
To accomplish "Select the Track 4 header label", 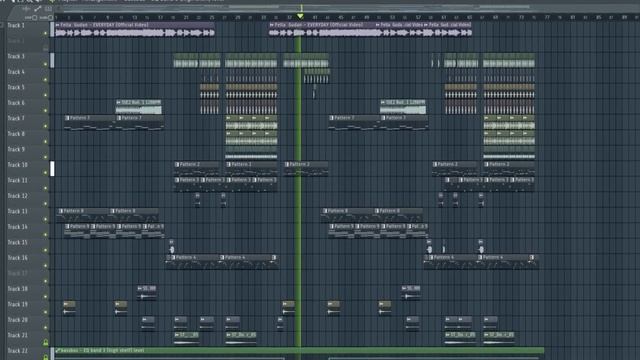I will [16, 72].
